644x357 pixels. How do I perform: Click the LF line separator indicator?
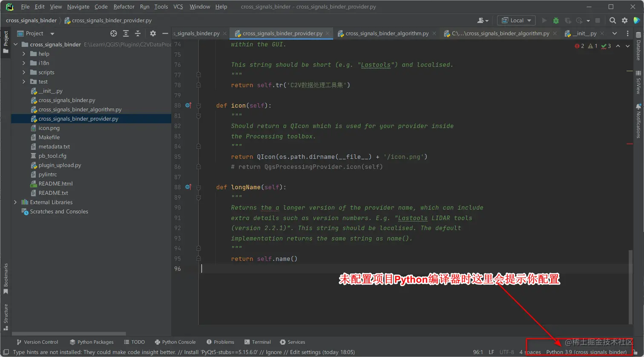[492, 352]
